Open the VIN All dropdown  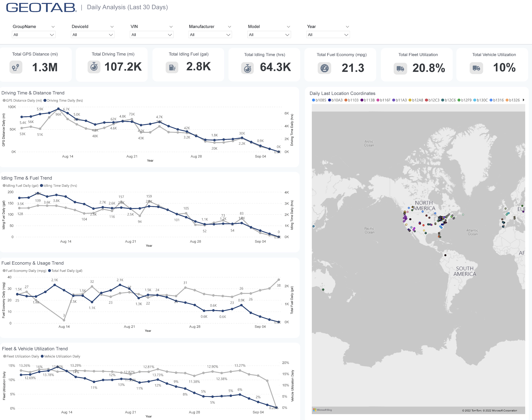[152, 35]
